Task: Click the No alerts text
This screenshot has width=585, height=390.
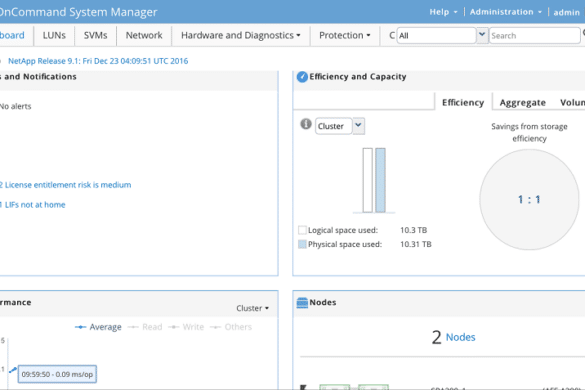Action: click(x=16, y=106)
